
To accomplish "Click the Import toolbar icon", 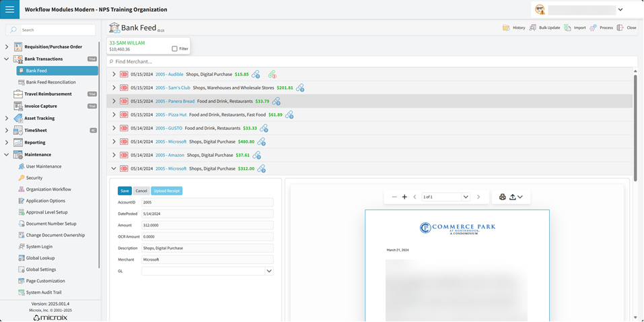I will pos(567,28).
